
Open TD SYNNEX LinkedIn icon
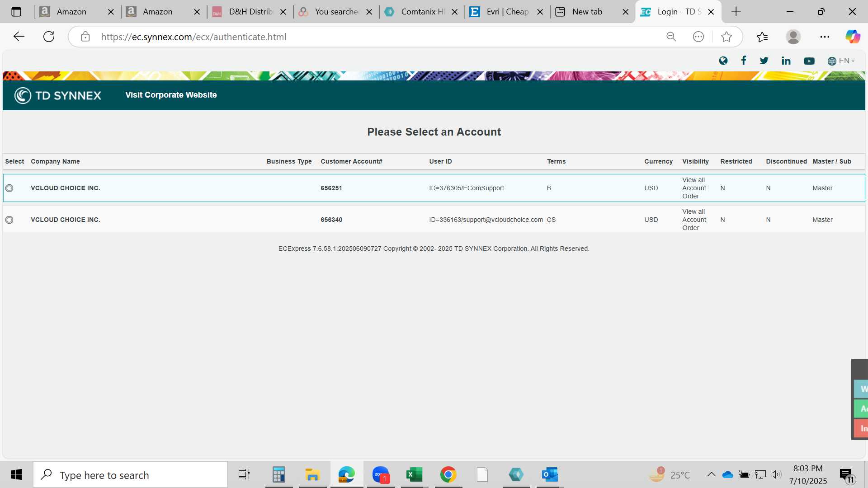click(x=786, y=61)
